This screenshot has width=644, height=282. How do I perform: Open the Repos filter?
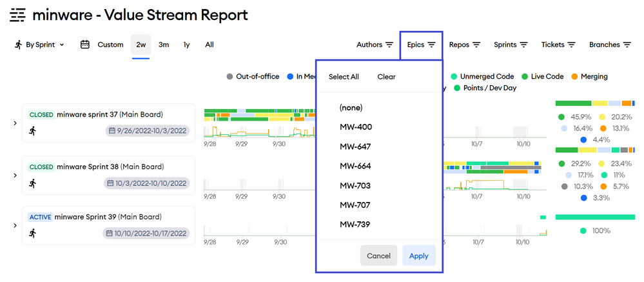[x=465, y=45]
